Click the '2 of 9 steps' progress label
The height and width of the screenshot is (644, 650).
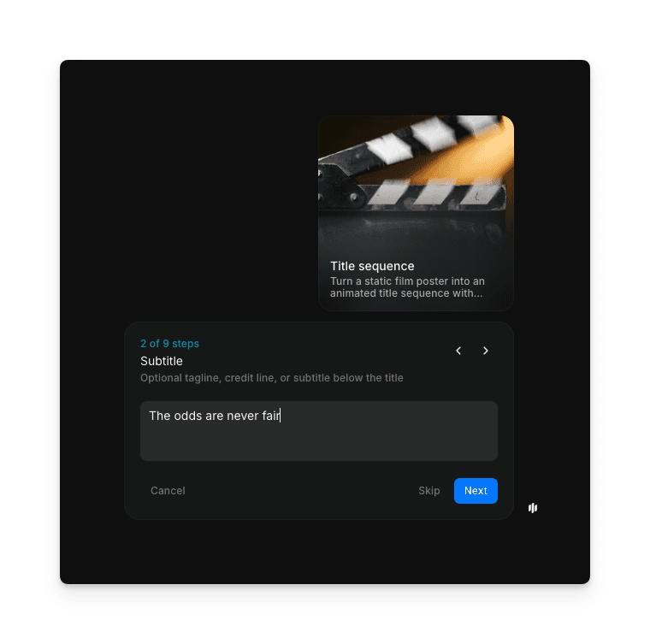tap(169, 344)
